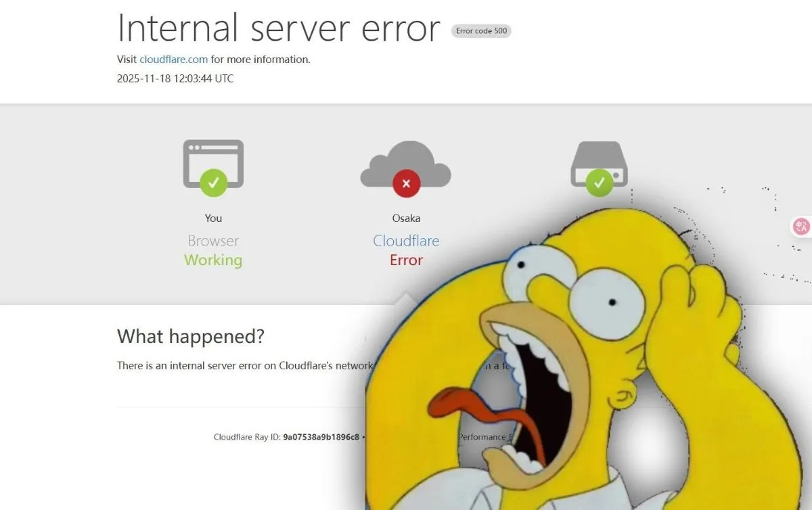Click the green checkmark on server
This screenshot has width=812, height=510.
tap(599, 183)
